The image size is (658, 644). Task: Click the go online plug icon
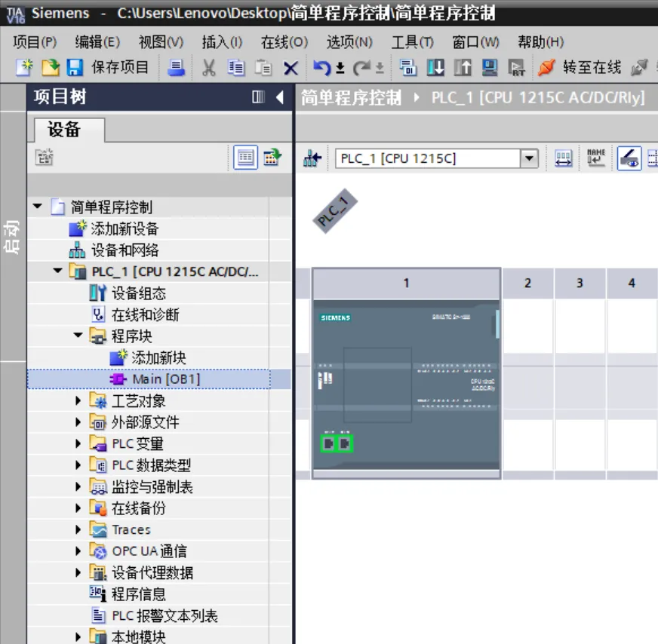click(x=546, y=68)
